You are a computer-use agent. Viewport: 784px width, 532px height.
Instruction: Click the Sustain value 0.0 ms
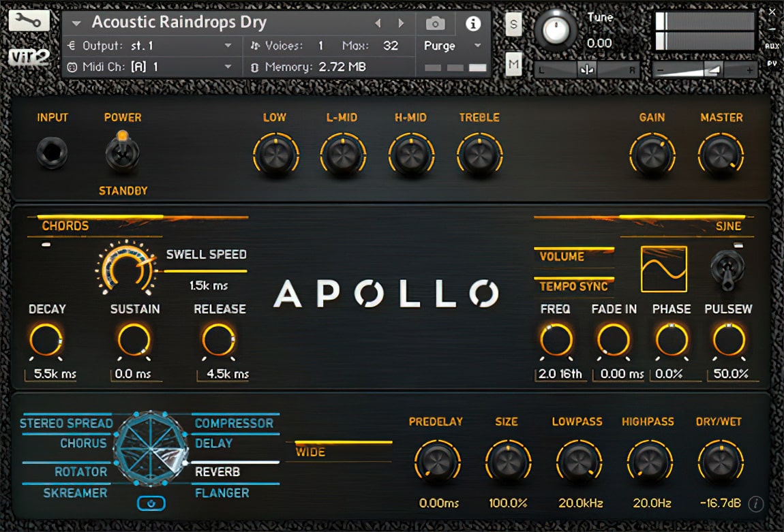(133, 374)
